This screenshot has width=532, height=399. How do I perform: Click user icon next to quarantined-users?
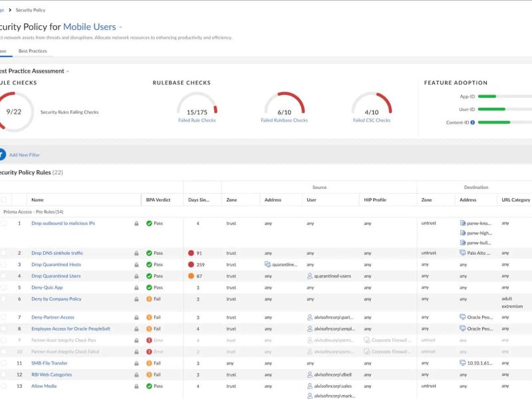(x=310, y=276)
